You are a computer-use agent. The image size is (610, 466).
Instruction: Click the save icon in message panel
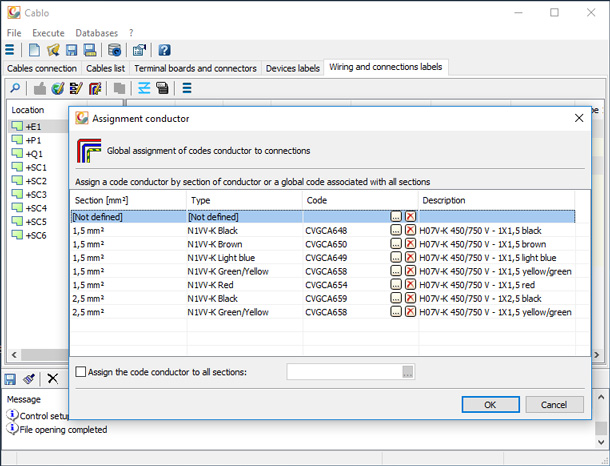click(10, 378)
